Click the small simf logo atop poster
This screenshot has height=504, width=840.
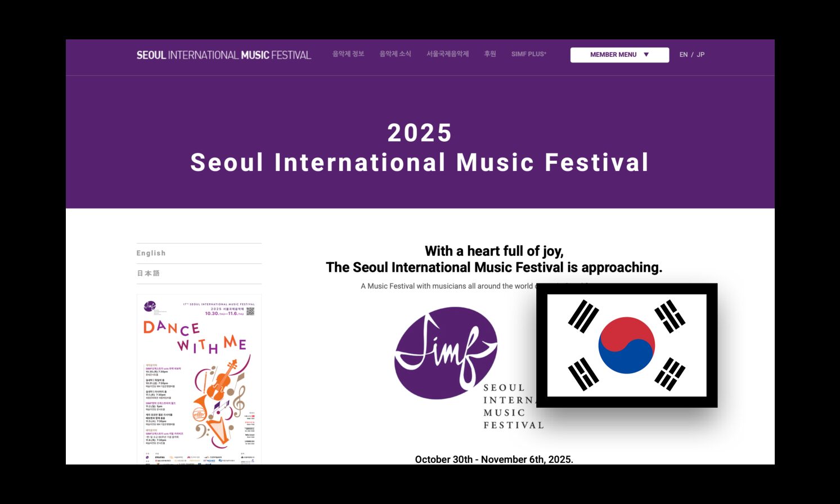point(150,307)
